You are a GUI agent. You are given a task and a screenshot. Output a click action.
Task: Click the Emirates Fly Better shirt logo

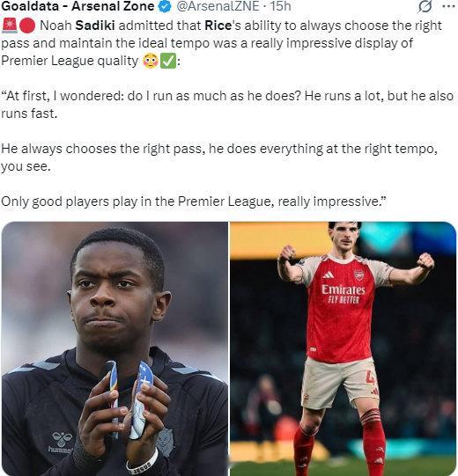(343, 294)
